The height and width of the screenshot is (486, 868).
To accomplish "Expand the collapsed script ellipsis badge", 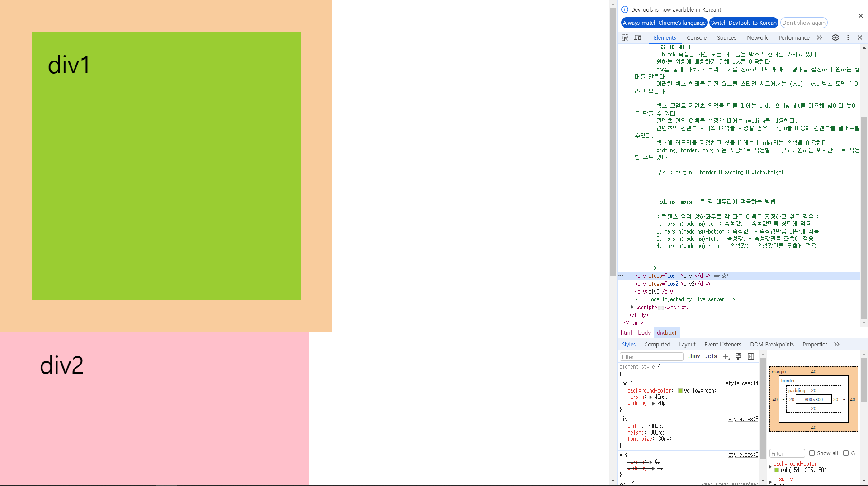I will (661, 308).
